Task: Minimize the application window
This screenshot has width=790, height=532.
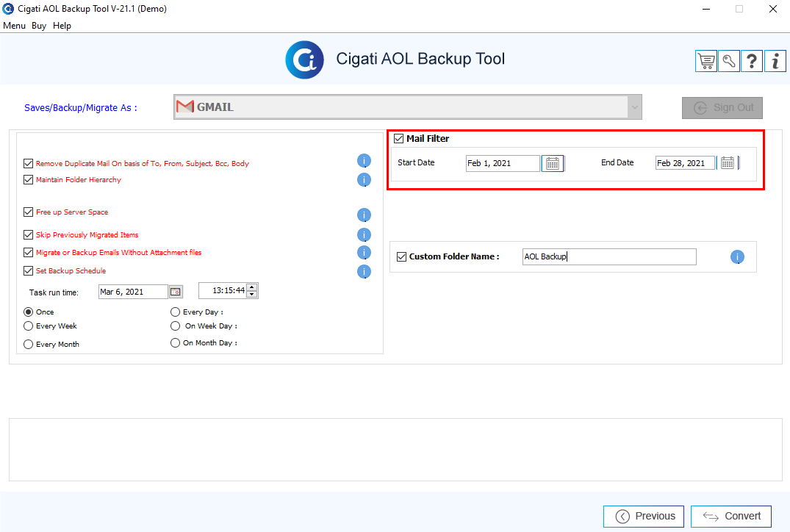Action: (706, 9)
